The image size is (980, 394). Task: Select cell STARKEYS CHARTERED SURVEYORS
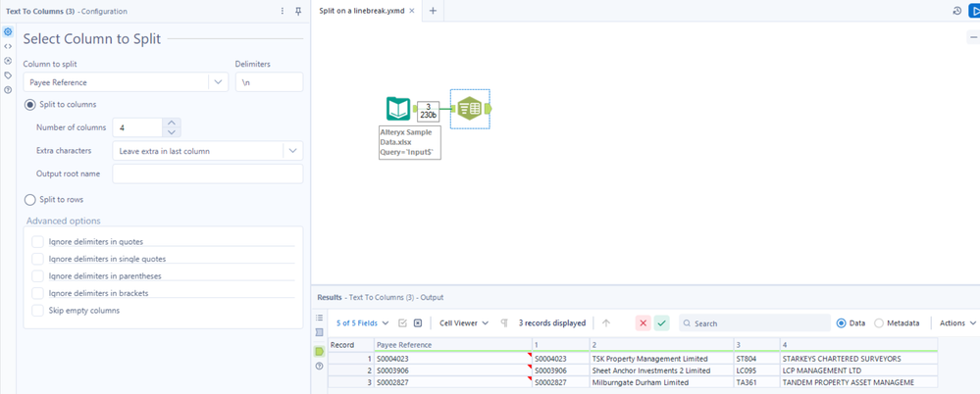click(x=858, y=359)
